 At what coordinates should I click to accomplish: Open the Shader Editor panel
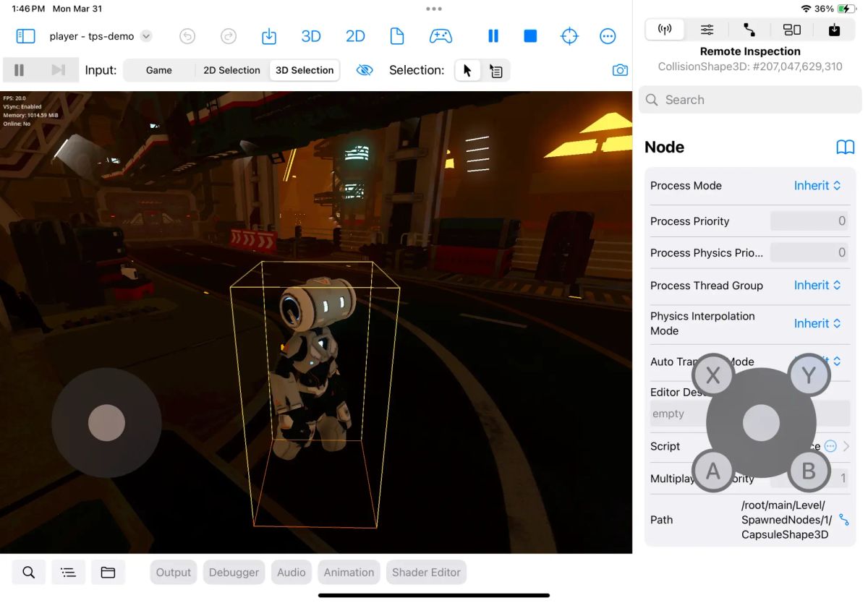pos(426,572)
